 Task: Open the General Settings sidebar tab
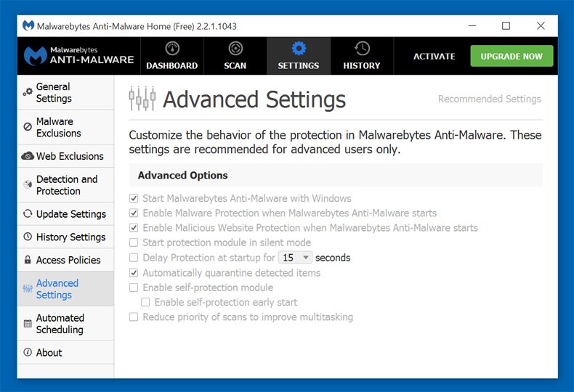click(x=65, y=92)
